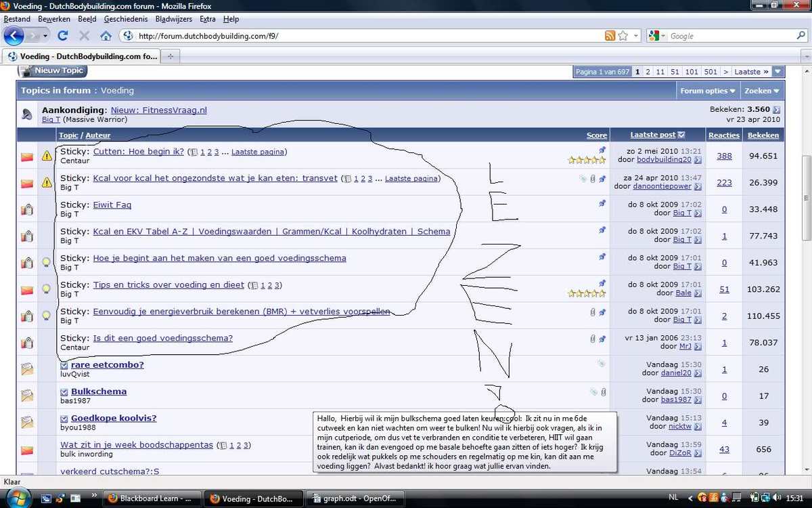
Task: Click the browser Back arrow button
Action: point(14,36)
